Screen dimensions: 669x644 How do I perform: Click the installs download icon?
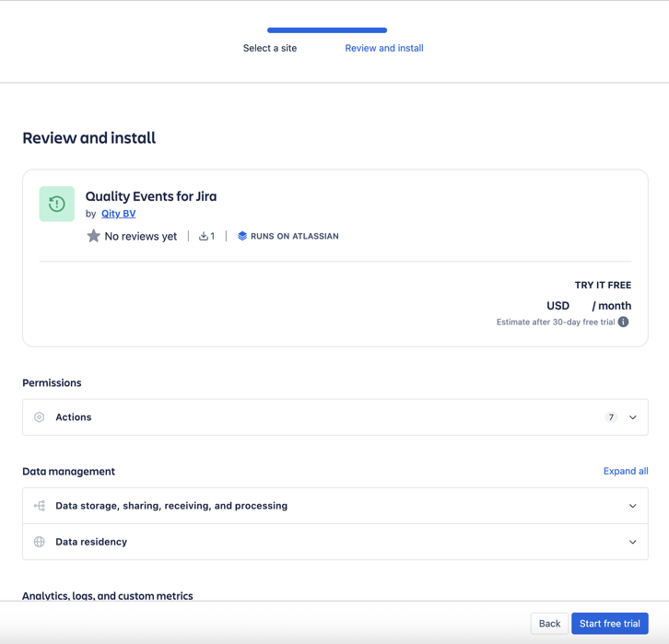tap(204, 236)
